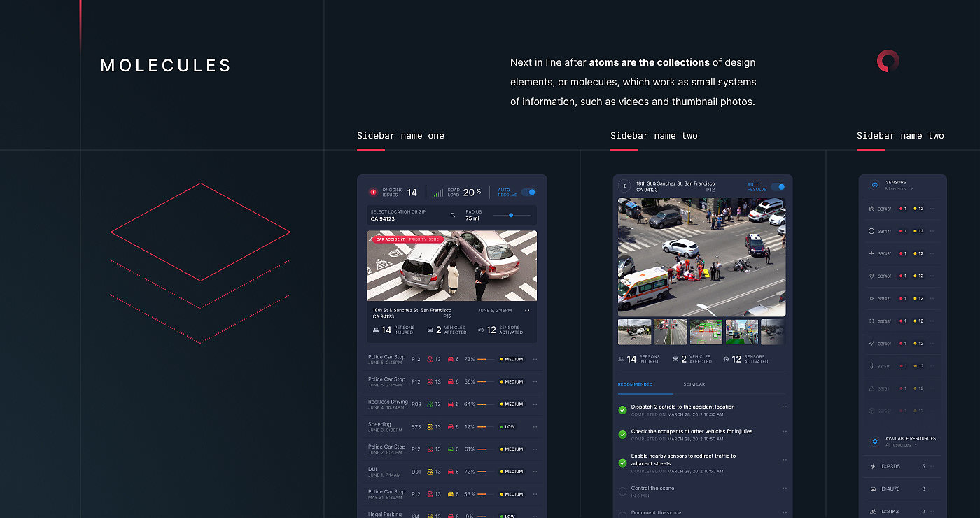This screenshot has width=980, height=518.
Task: Click the 'Select location or zip' field
Action: [x=413, y=215]
